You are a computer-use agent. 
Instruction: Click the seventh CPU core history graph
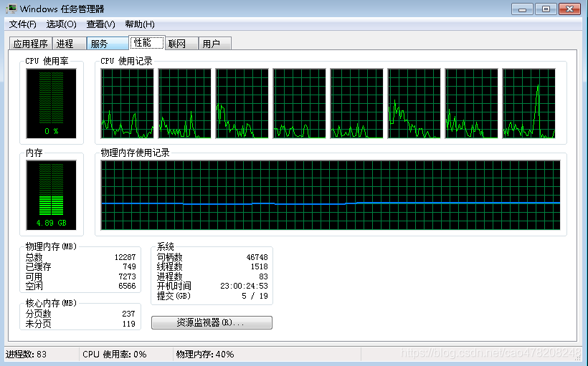pos(471,103)
